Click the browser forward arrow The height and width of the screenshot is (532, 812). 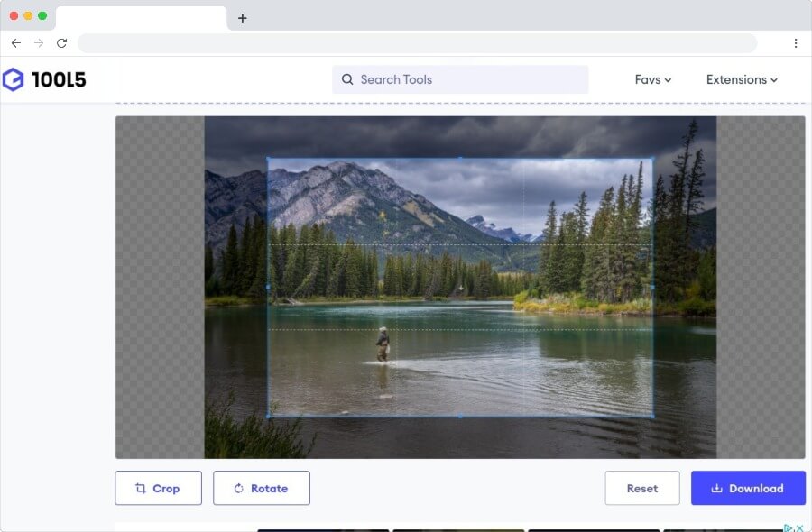[39, 43]
